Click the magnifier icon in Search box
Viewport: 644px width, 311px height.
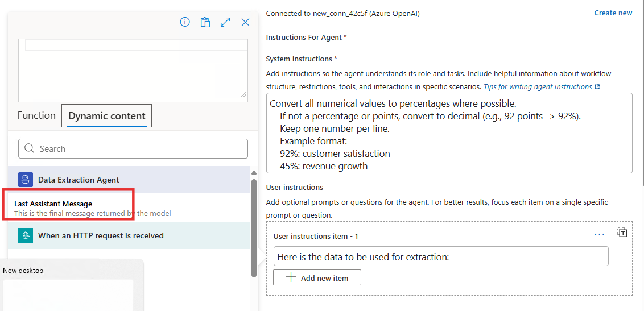point(29,148)
